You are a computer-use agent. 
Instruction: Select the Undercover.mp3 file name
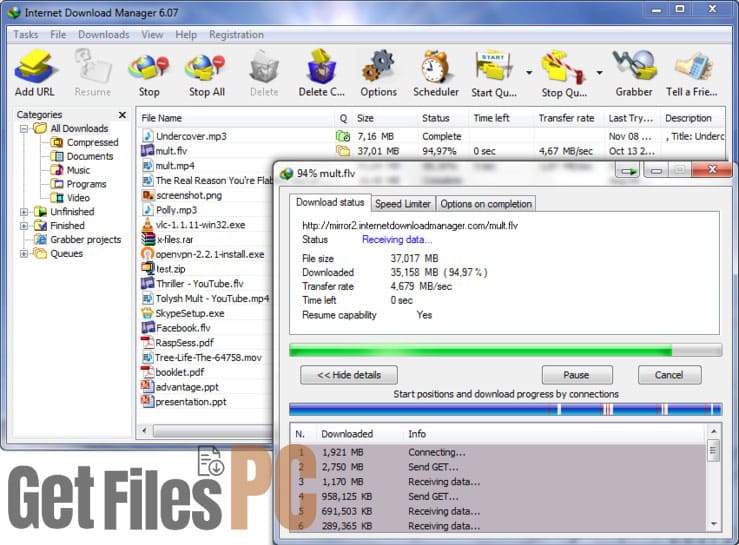point(191,136)
